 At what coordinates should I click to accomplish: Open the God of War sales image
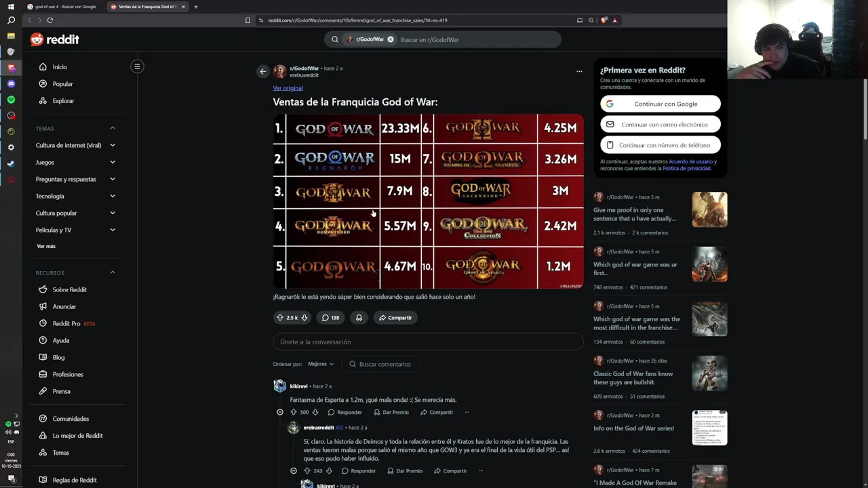tap(428, 201)
